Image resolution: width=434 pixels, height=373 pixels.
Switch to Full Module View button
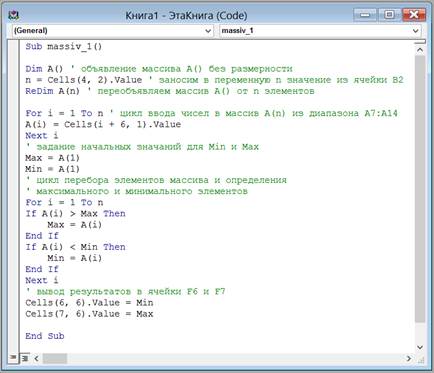[25, 359]
